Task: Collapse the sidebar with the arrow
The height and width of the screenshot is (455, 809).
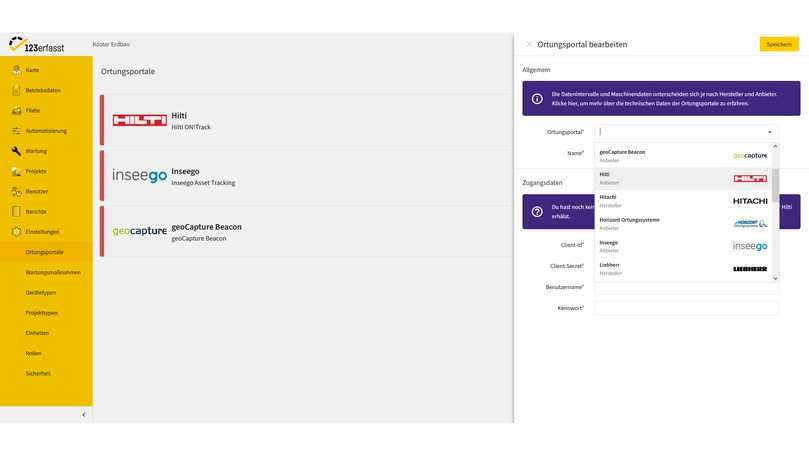Action: [x=83, y=414]
